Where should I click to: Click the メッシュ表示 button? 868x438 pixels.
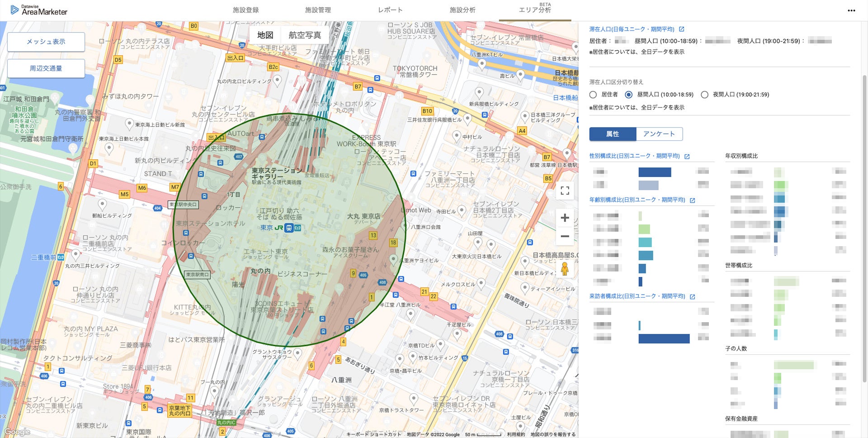[x=46, y=42]
